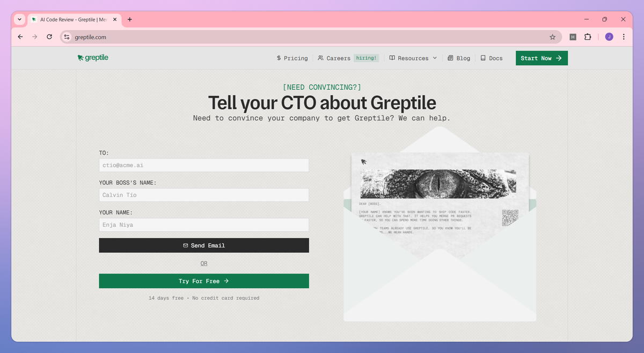Viewport: 644px width, 353px height.
Task: Click the Pricing dollar sign icon
Action: point(279,58)
